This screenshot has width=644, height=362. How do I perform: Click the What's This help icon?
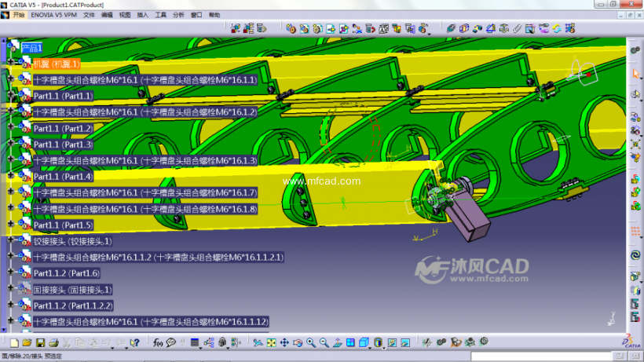(x=135, y=343)
